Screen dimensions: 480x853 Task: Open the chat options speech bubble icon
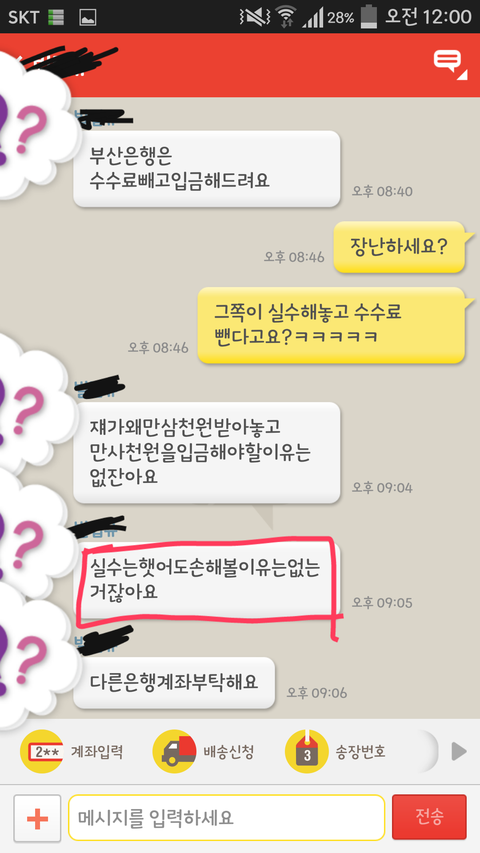pos(450,64)
